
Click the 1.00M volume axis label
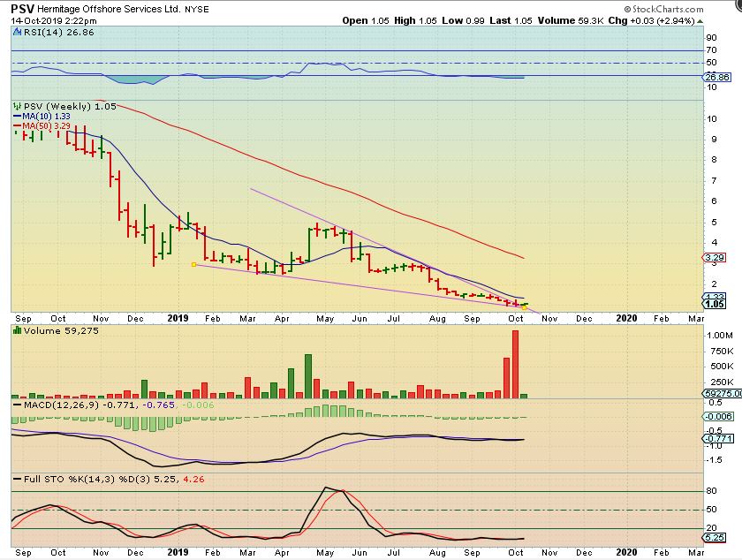(x=720, y=335)
